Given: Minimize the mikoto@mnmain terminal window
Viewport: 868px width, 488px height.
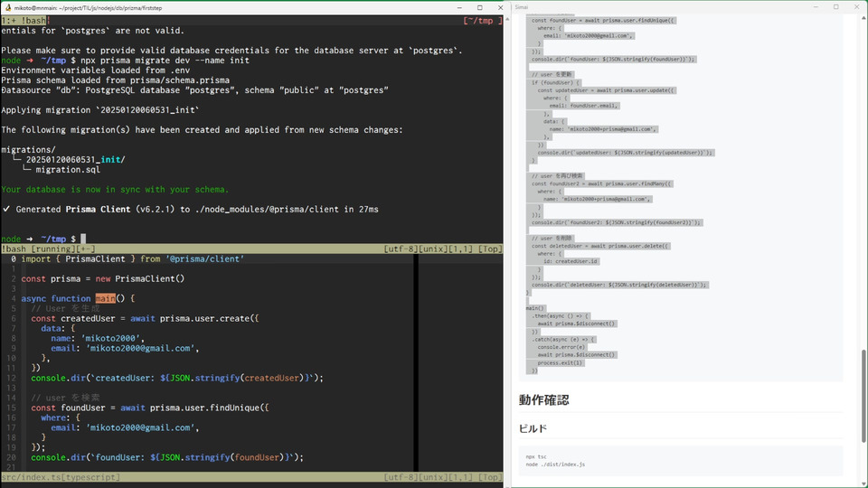Looking at the screenshot, I should pos(459,8).
